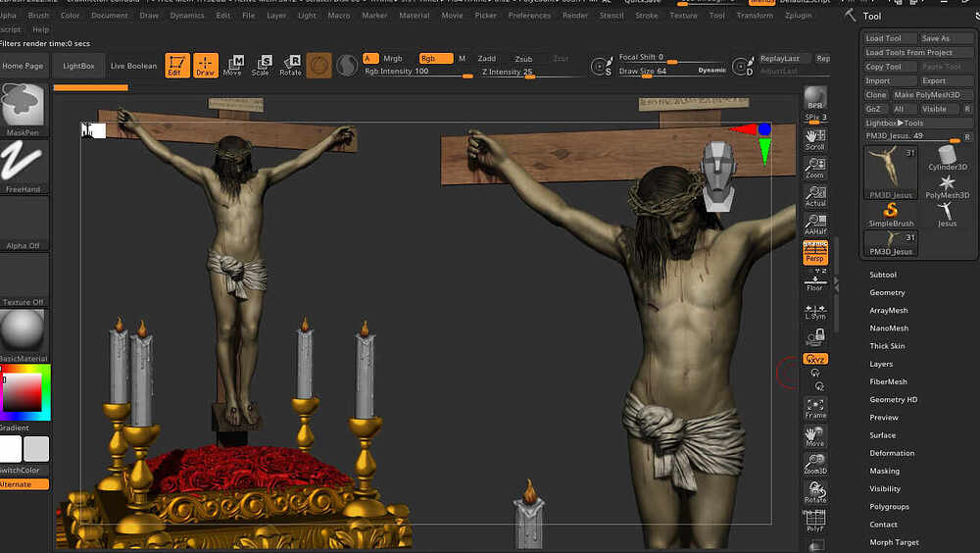The image size is (980, 553).
Task: Open the Render menu
Action: (x=574, y=15)
